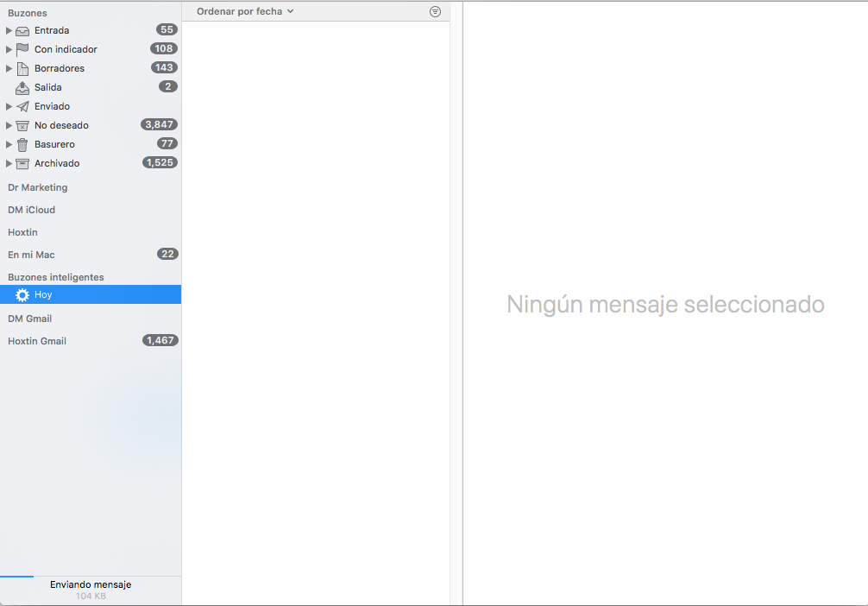This screenshot has height=606, width=868.
Task: Select the Hoy smart mailbox
Action: (x=91, y=294)
